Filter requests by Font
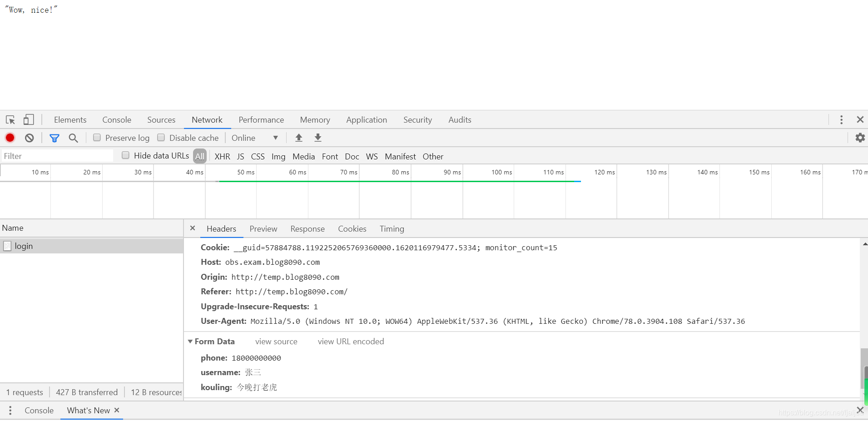868x421 pixels. pyautogui.click(x=330, y=157)
